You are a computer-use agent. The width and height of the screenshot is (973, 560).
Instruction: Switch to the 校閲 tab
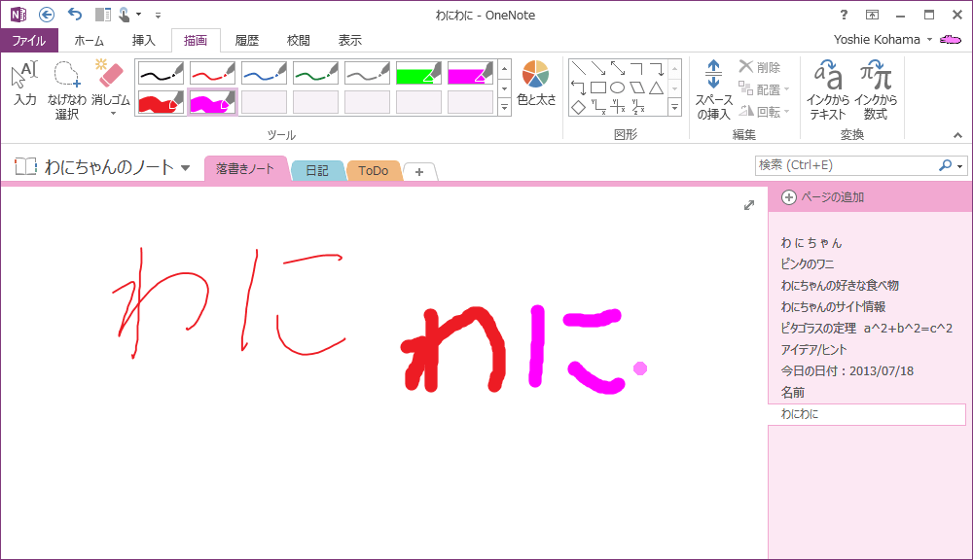click(x=298, y=40)
